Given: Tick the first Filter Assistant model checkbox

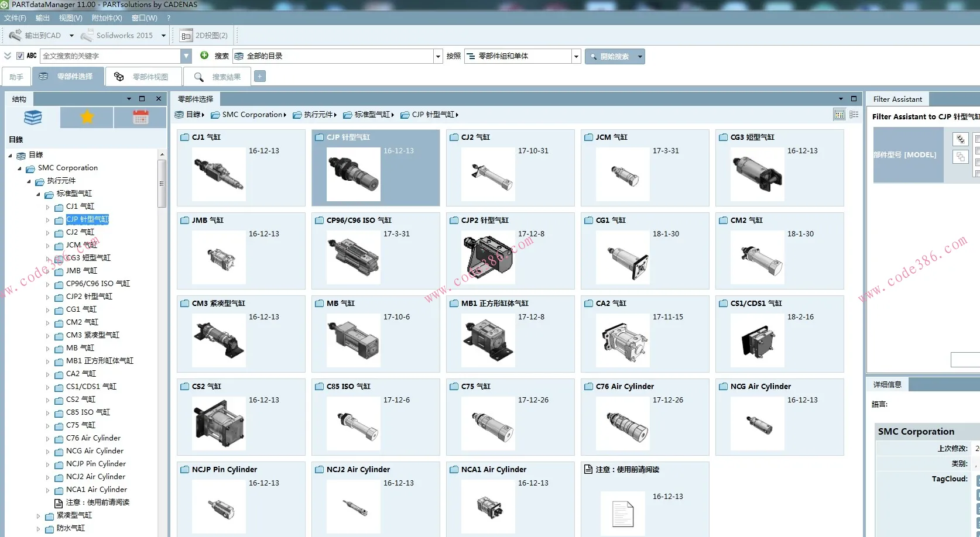Looking at the screenshot, I should tap(977, 139).
